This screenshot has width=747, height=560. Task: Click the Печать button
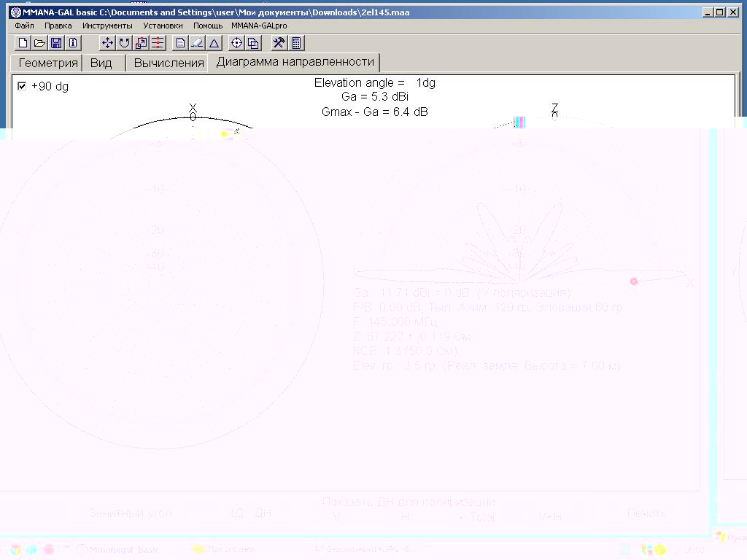pyautogui.click(x=646, y=513)
